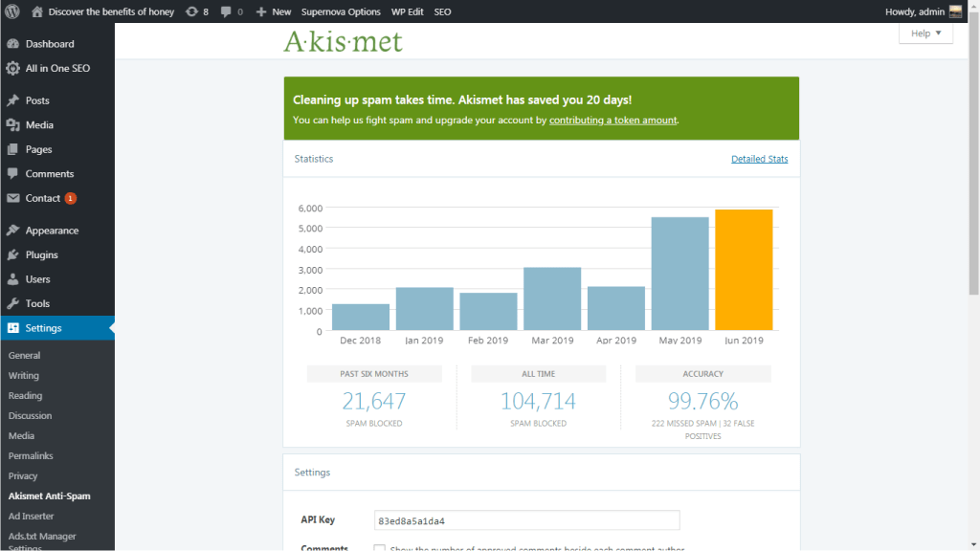The height and width of the screenshot is (551, 980).
Task: Click the Contact envelope icon
Action: [12, 198]
